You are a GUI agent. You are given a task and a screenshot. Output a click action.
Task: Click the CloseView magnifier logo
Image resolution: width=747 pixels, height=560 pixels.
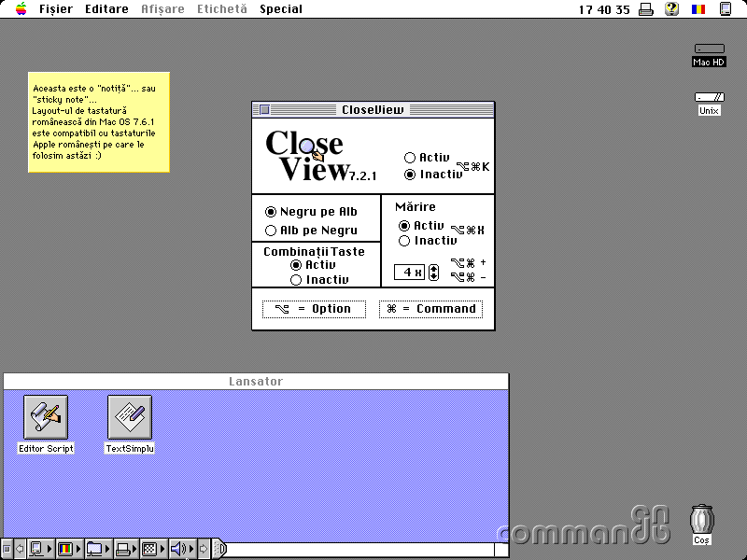click(x=308, y=147)
